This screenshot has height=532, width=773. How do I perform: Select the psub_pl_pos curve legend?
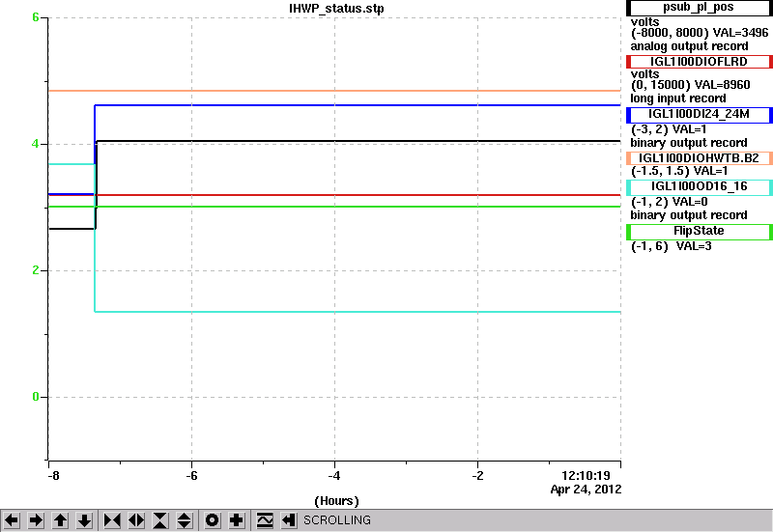pyautogui.click(x=699, y=8)
